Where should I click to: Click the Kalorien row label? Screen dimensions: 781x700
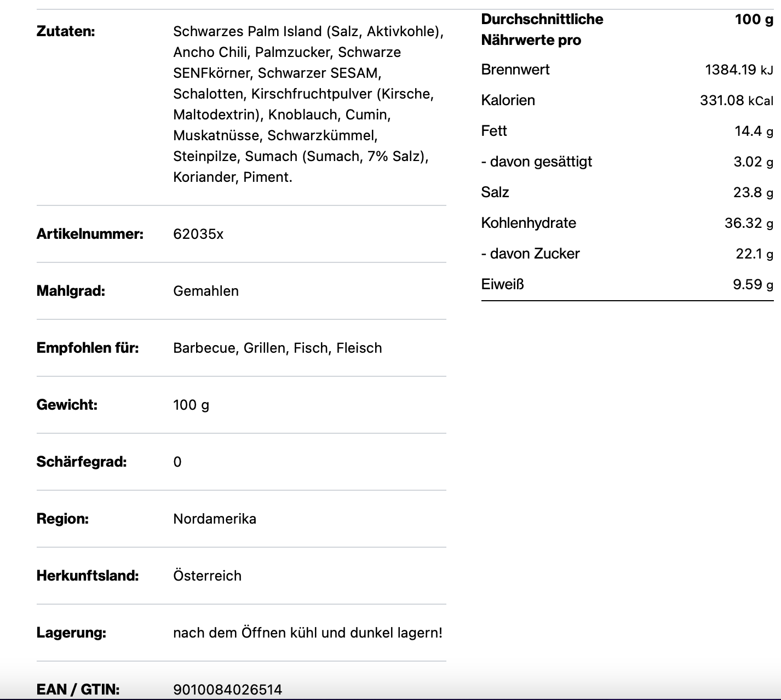[508, 101]
